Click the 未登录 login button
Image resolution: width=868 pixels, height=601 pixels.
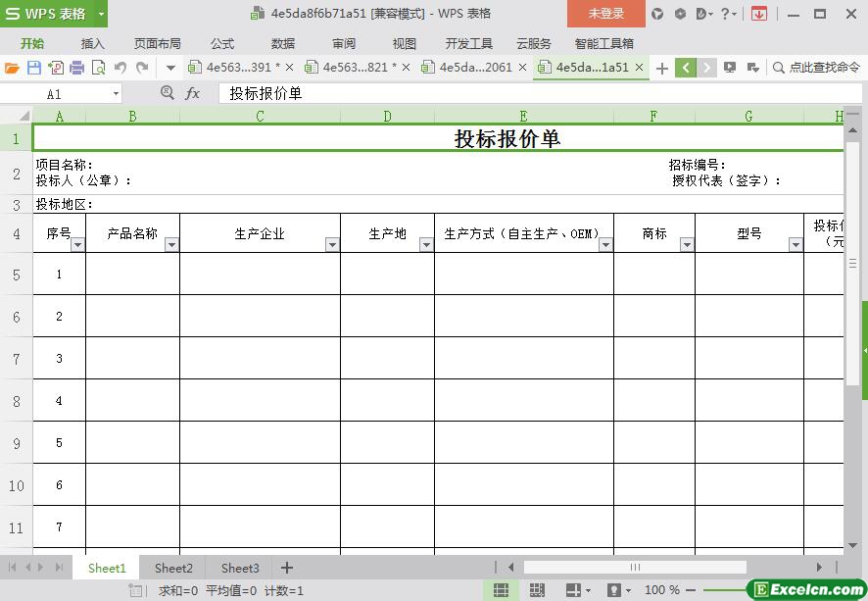605,14
